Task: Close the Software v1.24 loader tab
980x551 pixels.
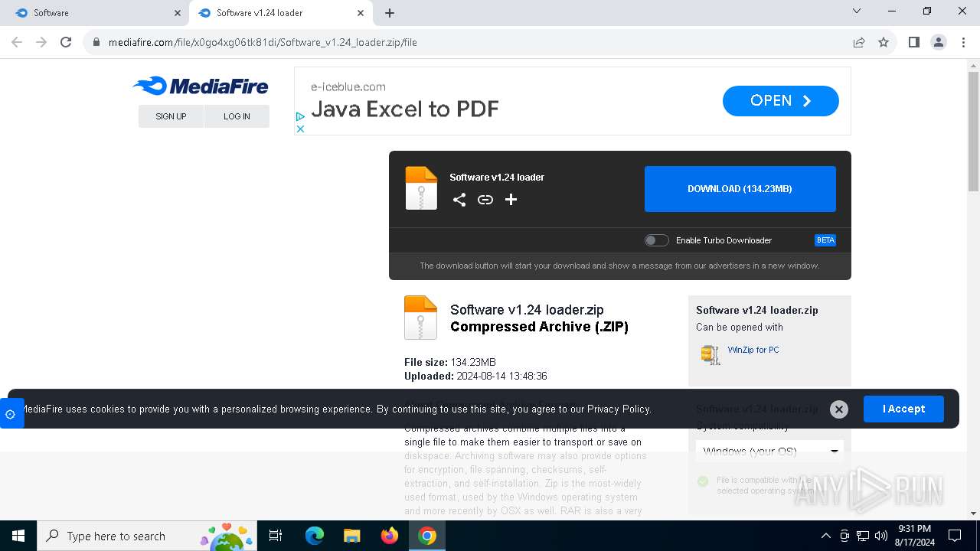Action: 361,13
